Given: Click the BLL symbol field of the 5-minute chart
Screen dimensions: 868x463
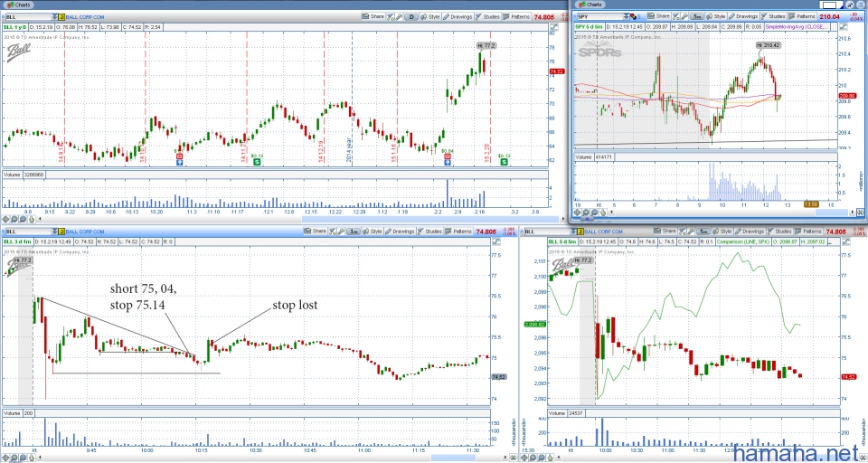Looking at the screenshot, I should point(547,231).
